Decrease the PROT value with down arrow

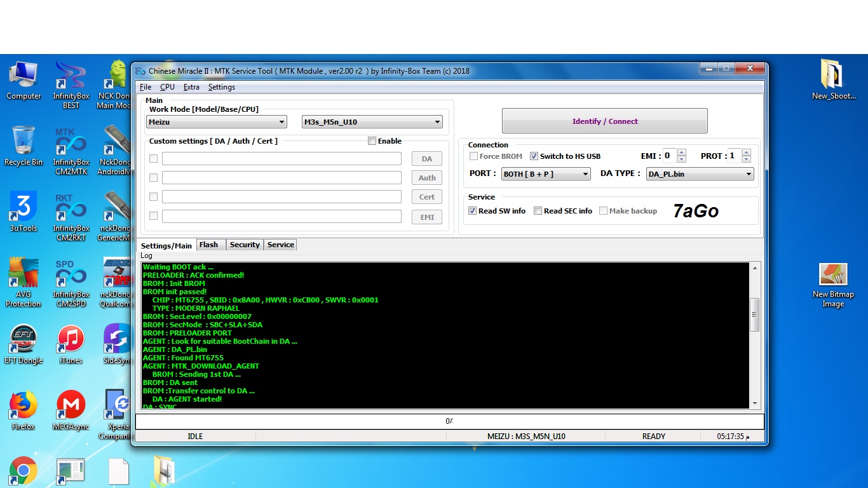click(x=747, y=159)
